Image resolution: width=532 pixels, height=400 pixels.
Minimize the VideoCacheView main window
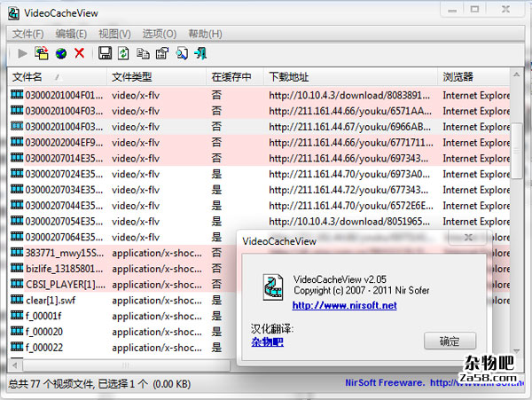(x=452, y=10)
